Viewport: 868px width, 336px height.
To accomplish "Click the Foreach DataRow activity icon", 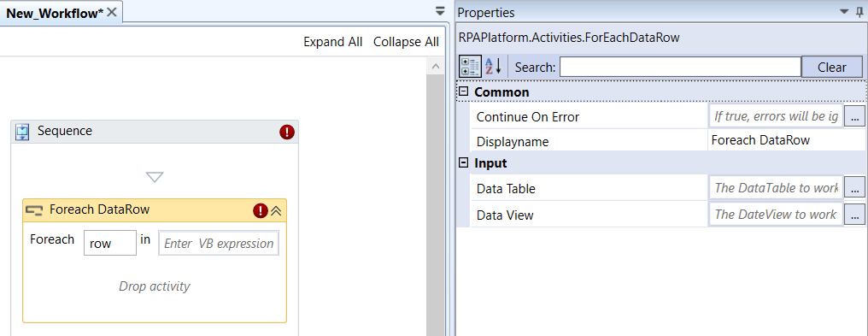I will click(34, 210).
